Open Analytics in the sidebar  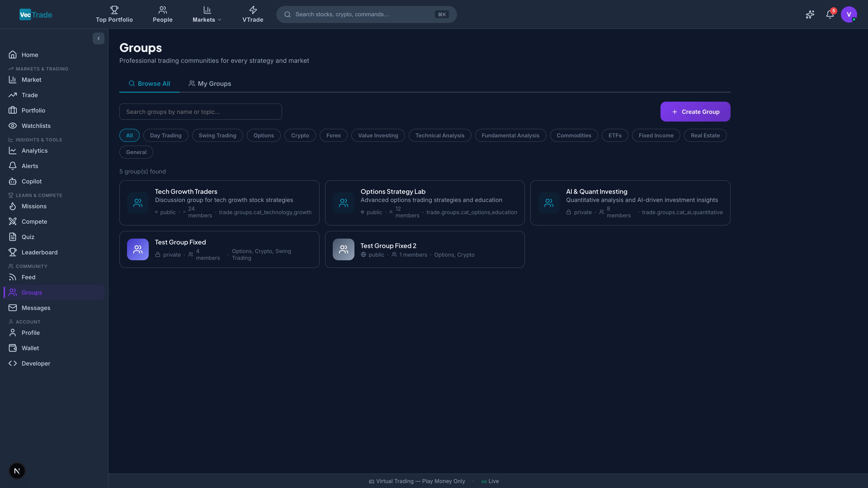coord(54,150)
